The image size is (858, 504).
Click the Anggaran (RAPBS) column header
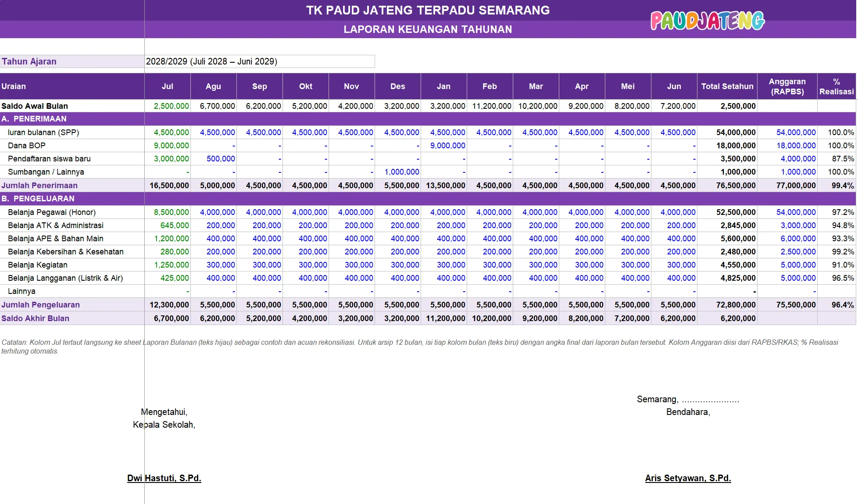787,86
